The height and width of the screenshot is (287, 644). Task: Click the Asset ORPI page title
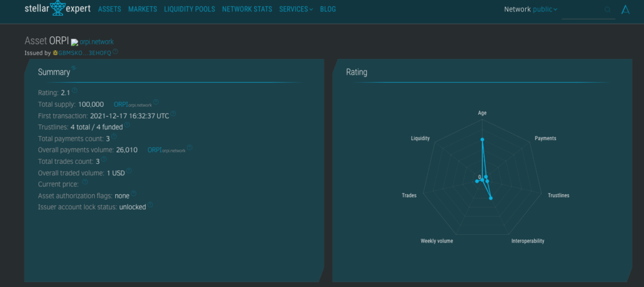tap(47, 41)
